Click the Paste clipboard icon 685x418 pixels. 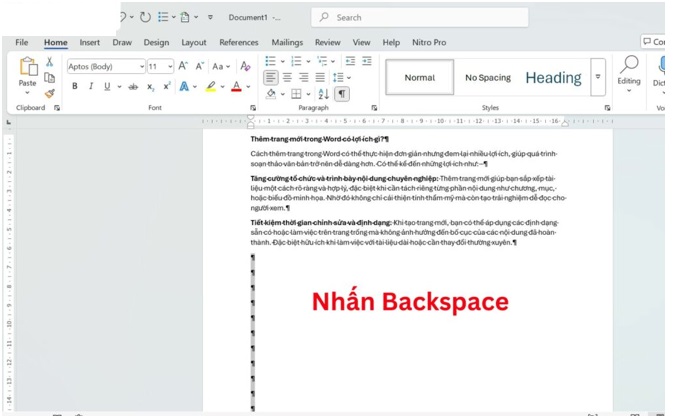click(x=28, y=67)
